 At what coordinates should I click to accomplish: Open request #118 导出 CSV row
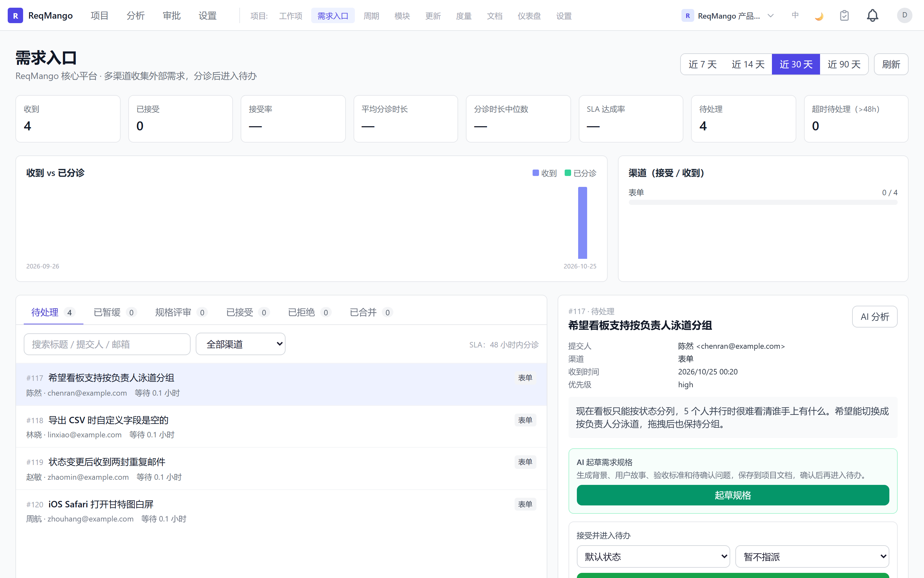click(281, 427)
